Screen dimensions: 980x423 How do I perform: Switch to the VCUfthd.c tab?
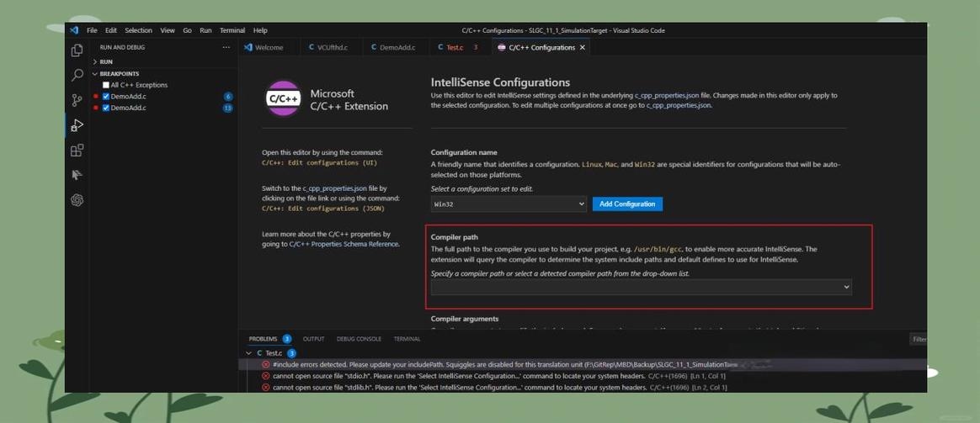click(x=332, y=47)
